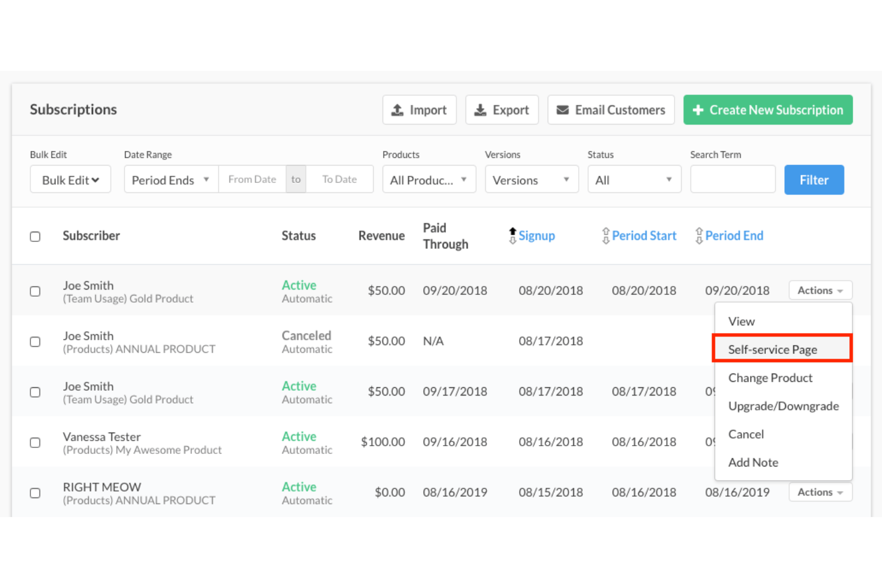The width and height of the screenshot is (882, 588).
Task: Open the Bulk Edit dropdown
Action: pos(70,179)
